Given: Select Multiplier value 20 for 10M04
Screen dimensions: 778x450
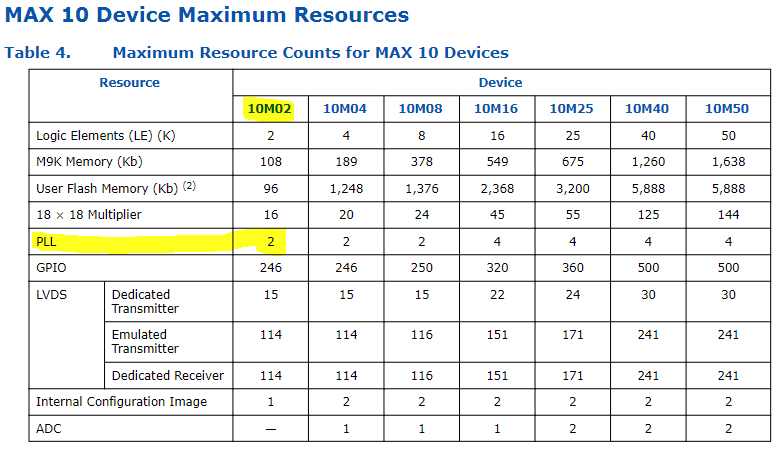Looking at the screenshot, I should pos(346,215).
